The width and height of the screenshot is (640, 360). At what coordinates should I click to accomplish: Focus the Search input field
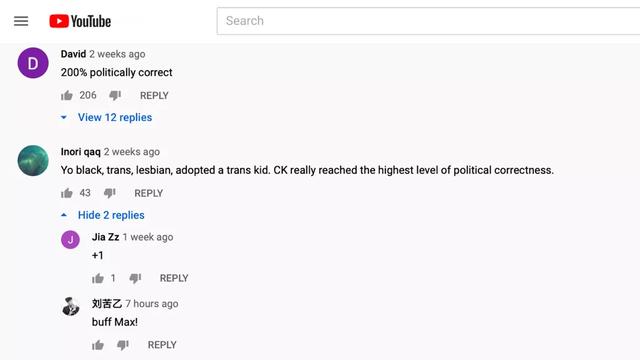tap(429, 21)
